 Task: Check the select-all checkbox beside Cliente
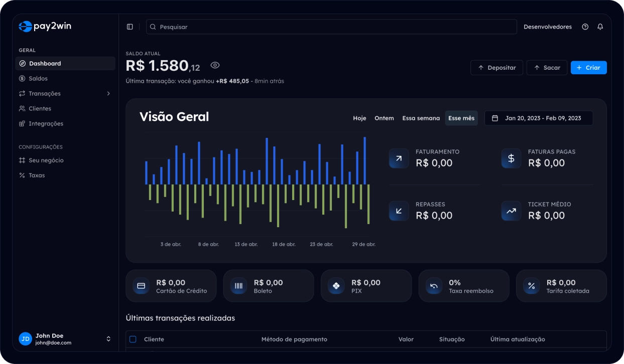[x=133, y=339]
